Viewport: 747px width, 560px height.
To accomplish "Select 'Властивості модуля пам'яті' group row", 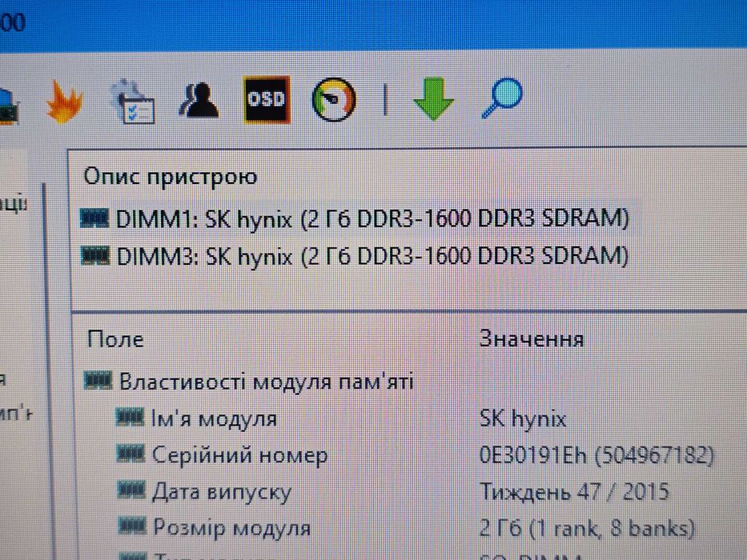I will tap(249, 382).
